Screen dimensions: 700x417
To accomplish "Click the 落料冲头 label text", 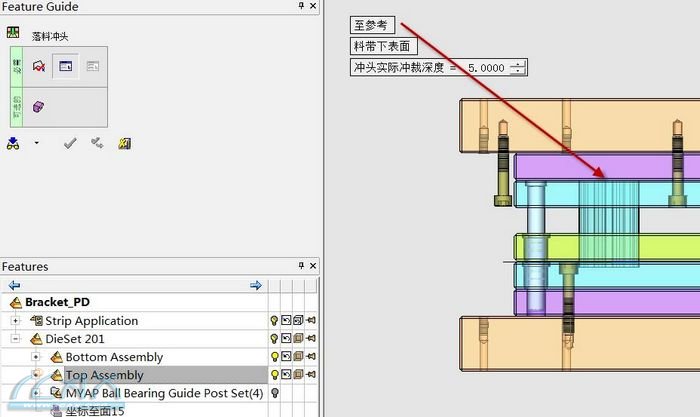I will point(50,36).
